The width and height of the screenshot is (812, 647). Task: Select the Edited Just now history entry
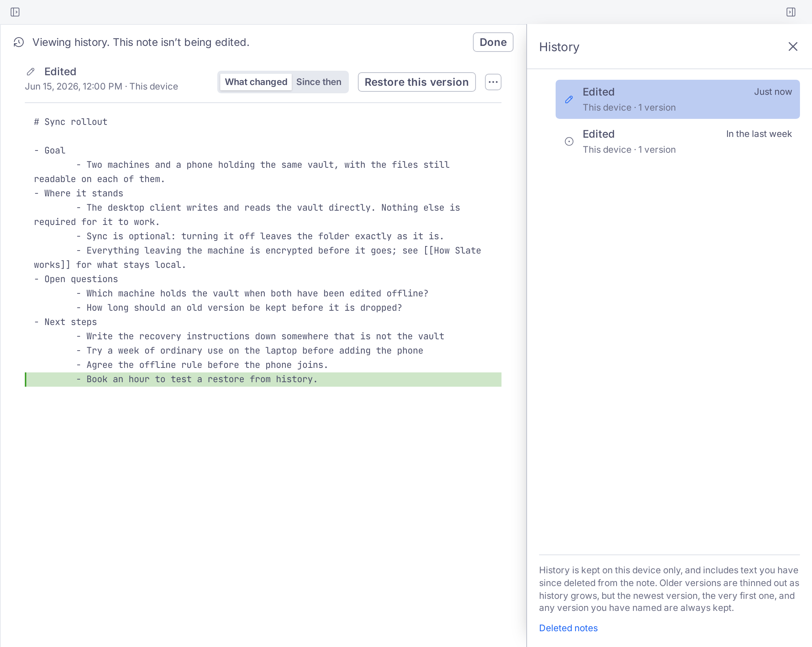tap(677, 99)
